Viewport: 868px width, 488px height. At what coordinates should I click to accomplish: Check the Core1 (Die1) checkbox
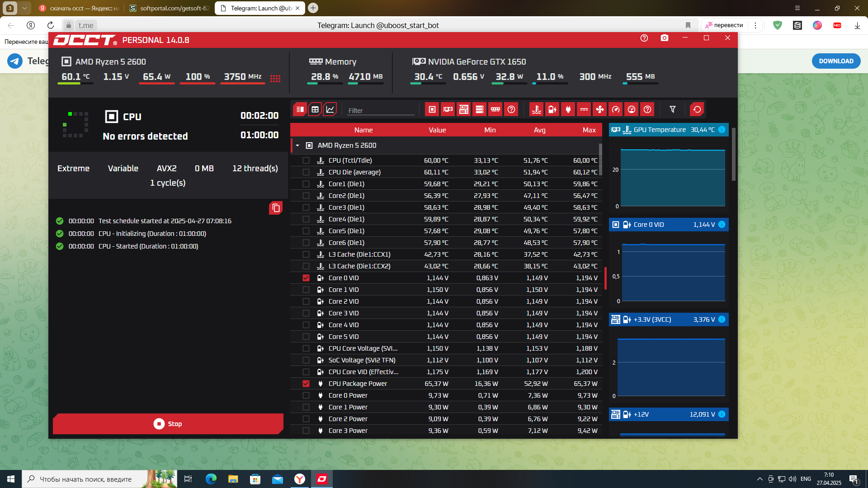[x=306, y=184]
